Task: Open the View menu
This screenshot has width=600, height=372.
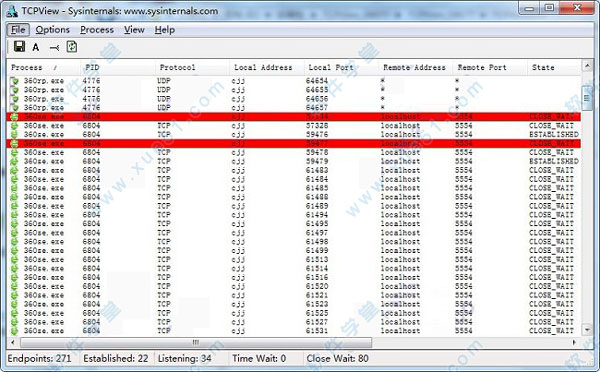Action: click(x=134, y=30)
